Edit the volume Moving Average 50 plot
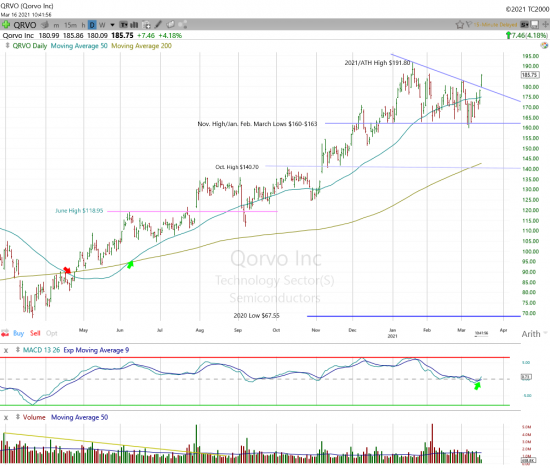Viewport: 550px width, 468px height. [x=80, y=417]
